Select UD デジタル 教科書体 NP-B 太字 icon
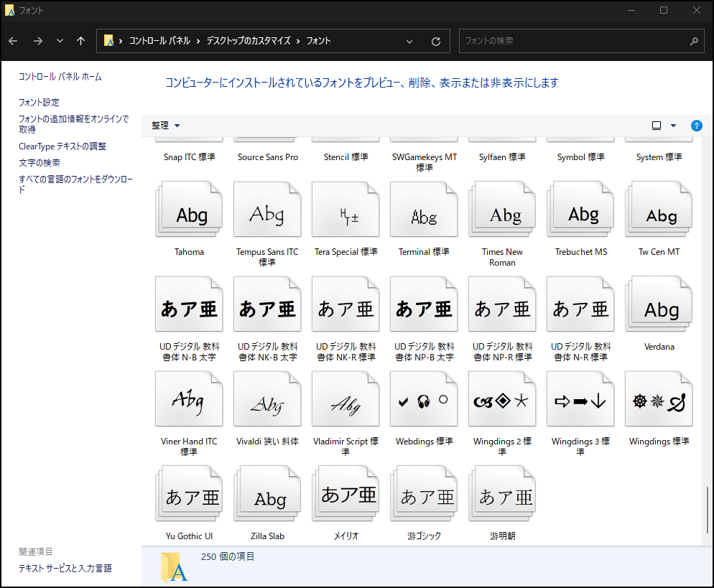The image size is (714, 588). [x=424, y=304]
